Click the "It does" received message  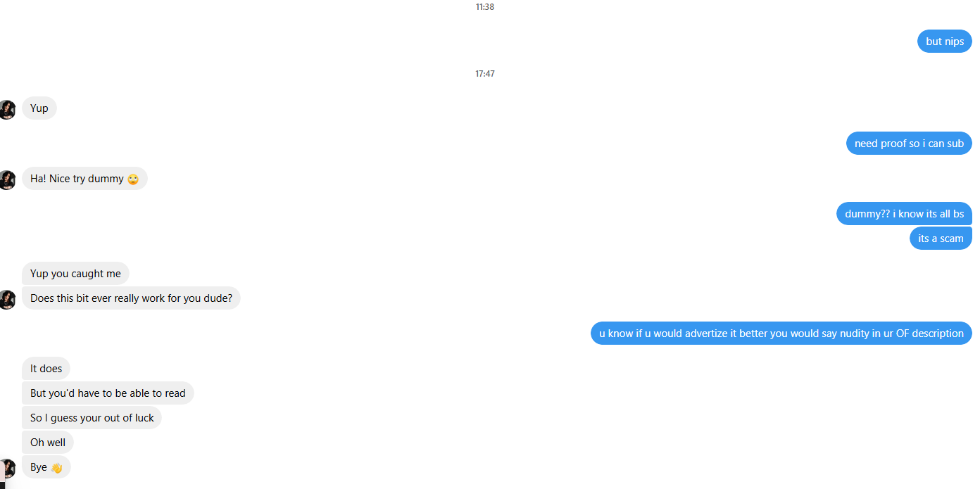[46, 369]
